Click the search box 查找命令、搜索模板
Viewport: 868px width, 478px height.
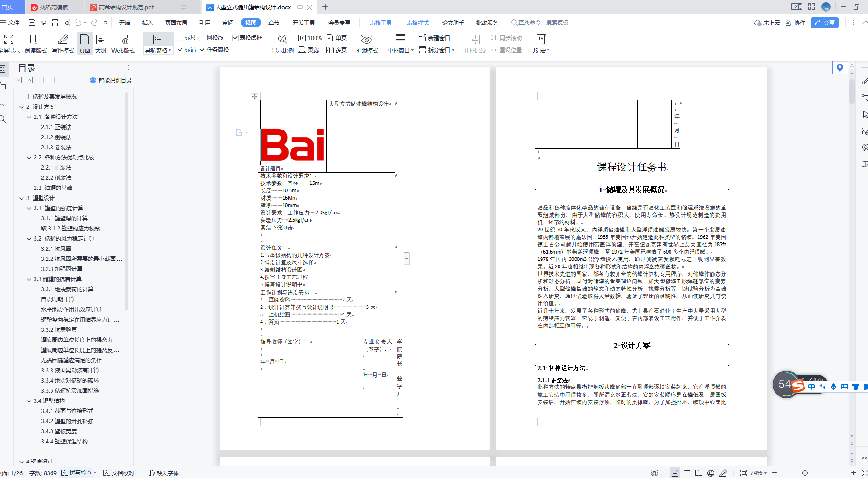540,23
